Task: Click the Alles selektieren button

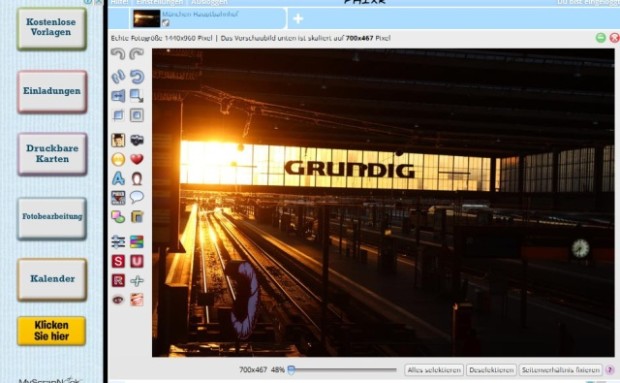Action: click(434, 370)
